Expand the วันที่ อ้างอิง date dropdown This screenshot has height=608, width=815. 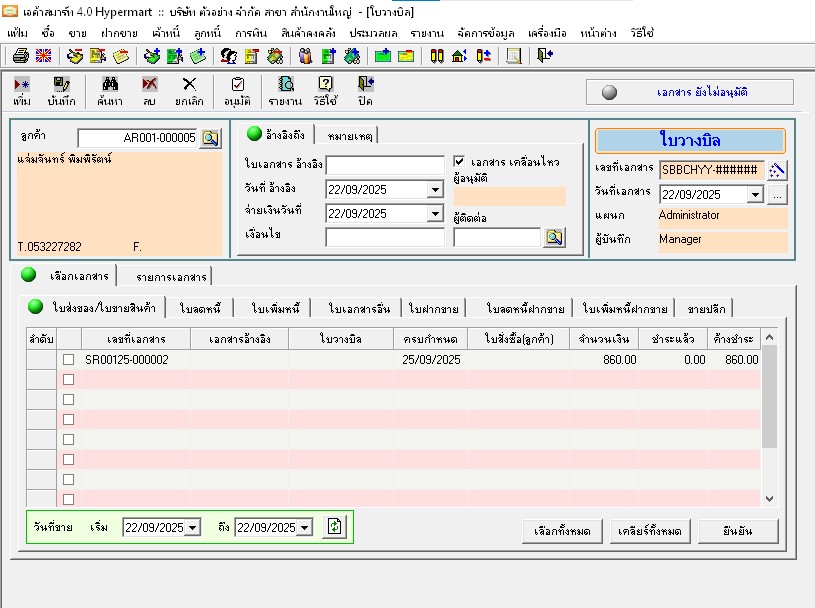(434, 190)
